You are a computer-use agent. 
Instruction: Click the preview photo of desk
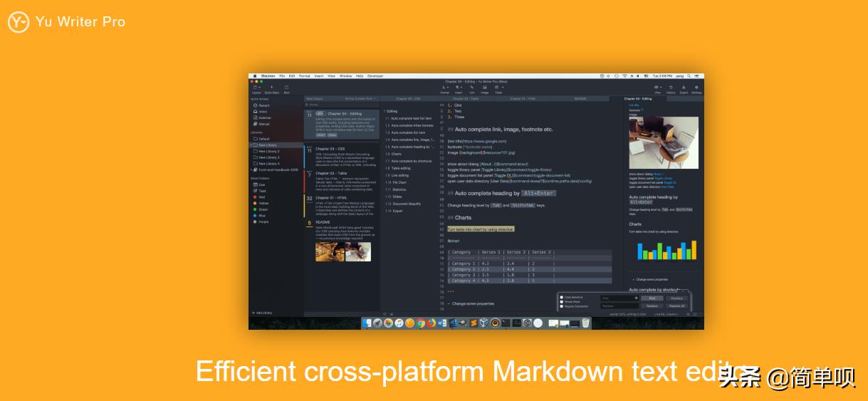tap(664, 142)
